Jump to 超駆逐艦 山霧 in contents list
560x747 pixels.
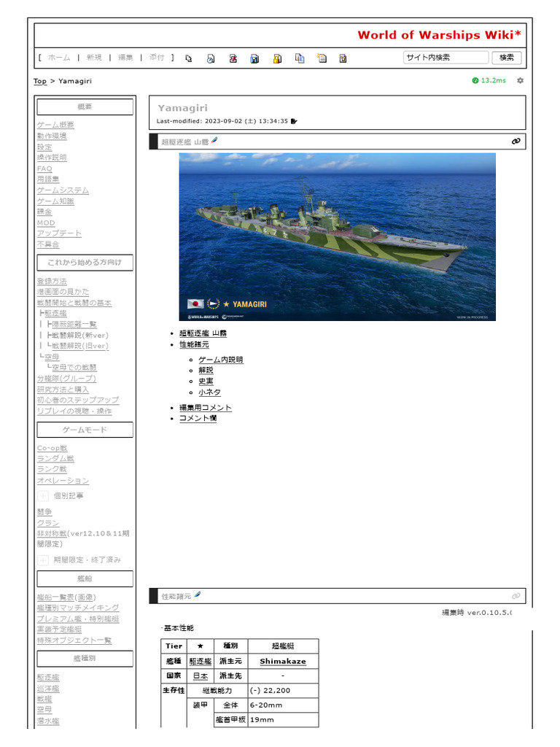pyautogui.click(x=203, y=333)
